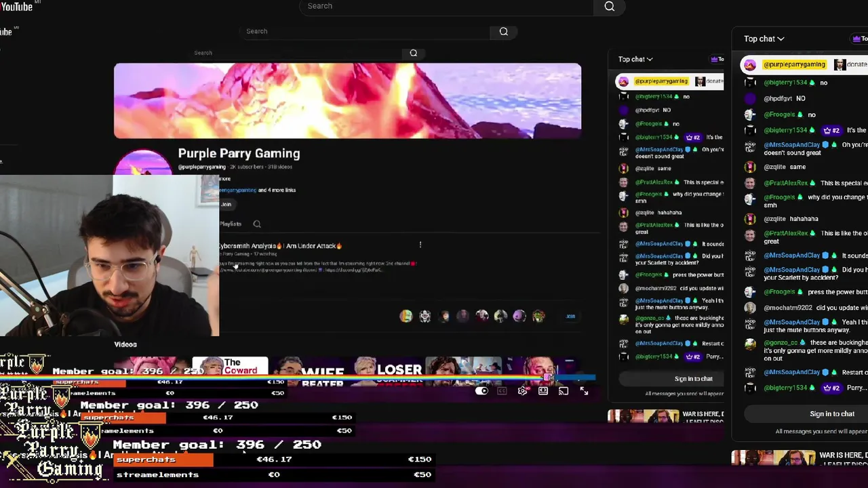Click Join button under channel description
Image resolution: width=868 pixels, height=488 pixels.
click(x=226, y=204)
